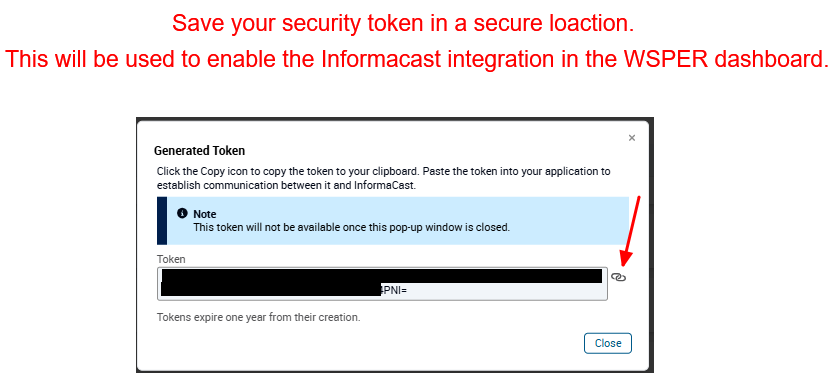Click the 'Click the Copy icon' instruction text
Image resolution: width=835 pixels, height=373 pixels.
383,172
